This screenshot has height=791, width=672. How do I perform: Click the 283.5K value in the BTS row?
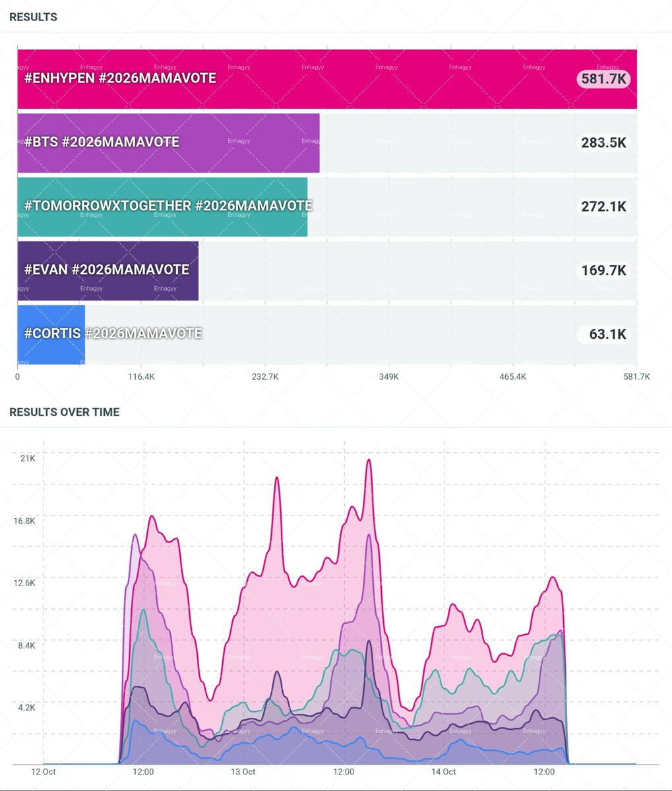tap(603, 142)
